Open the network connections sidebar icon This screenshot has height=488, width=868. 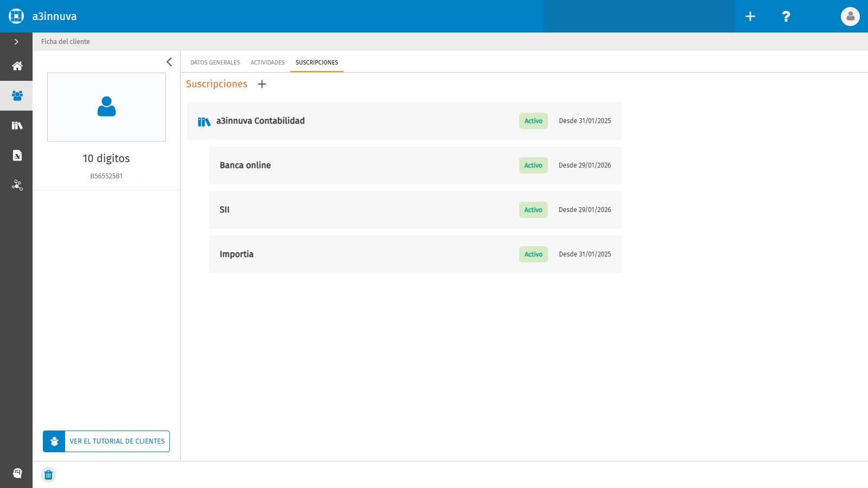coord(17,185)
